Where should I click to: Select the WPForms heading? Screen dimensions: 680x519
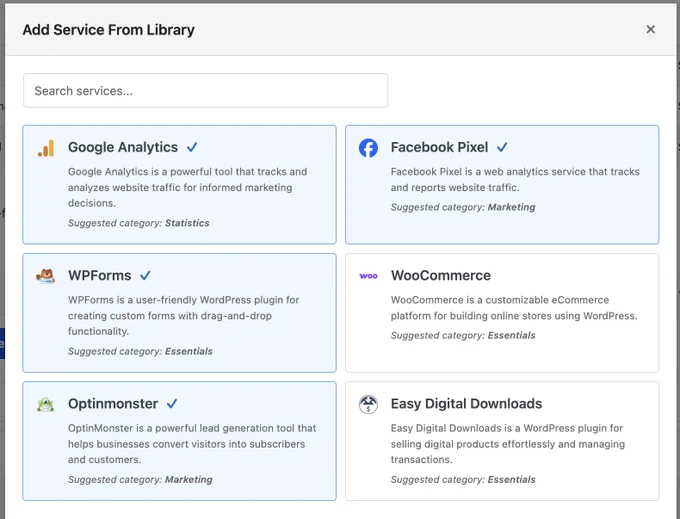[x=99, y=275]
